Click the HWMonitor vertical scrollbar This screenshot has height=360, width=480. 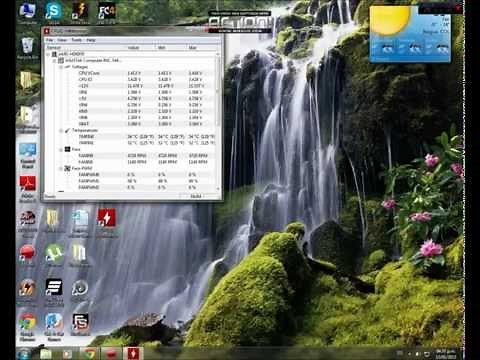pyautogui.click(x=218, y=122)
